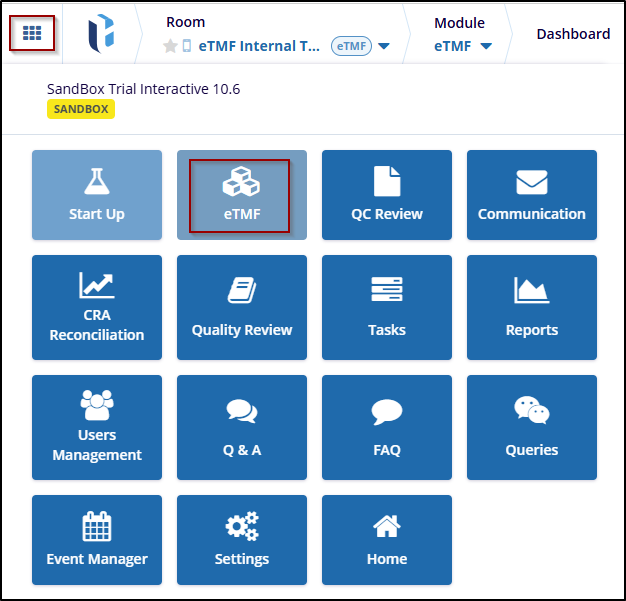The width and height of the screenshot is (626, 601).
Task: Open the Reports chart tile
Action: coord(531,307)
